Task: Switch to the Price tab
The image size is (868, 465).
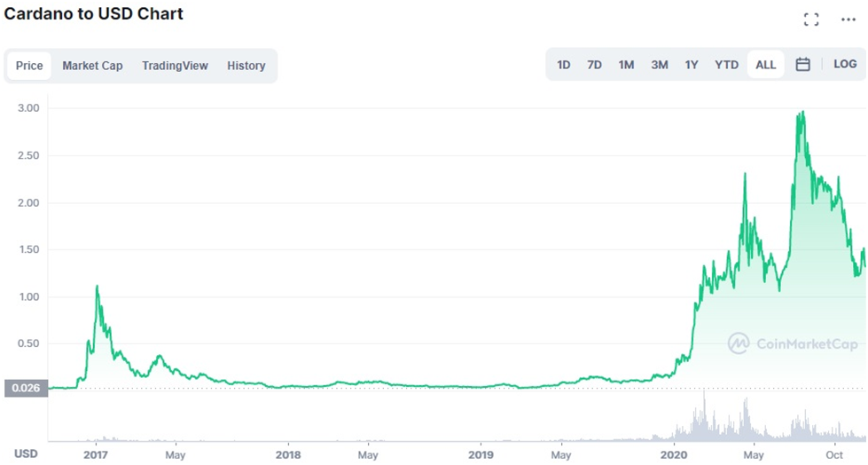Action: pos(29,66)
